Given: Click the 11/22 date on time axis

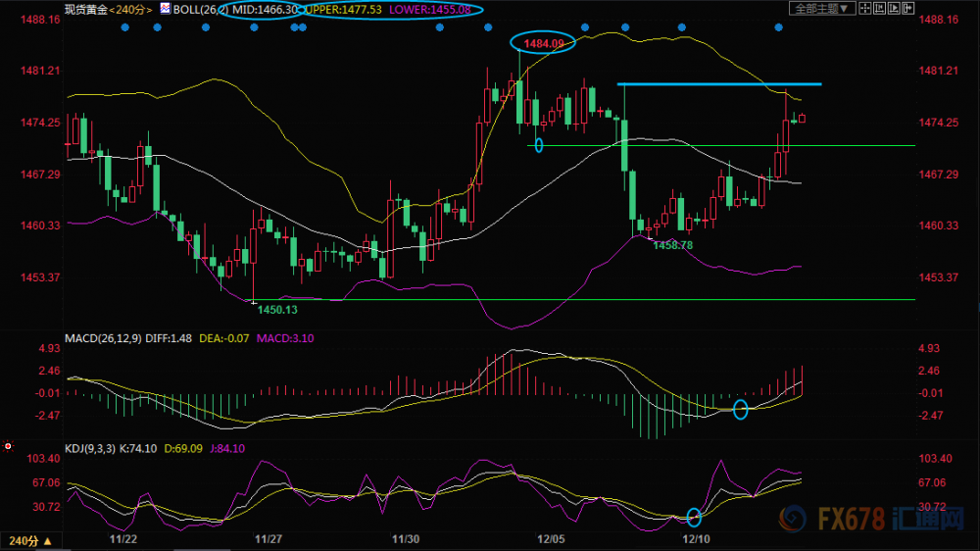Looking at the screenshot, I should point(123,539).
